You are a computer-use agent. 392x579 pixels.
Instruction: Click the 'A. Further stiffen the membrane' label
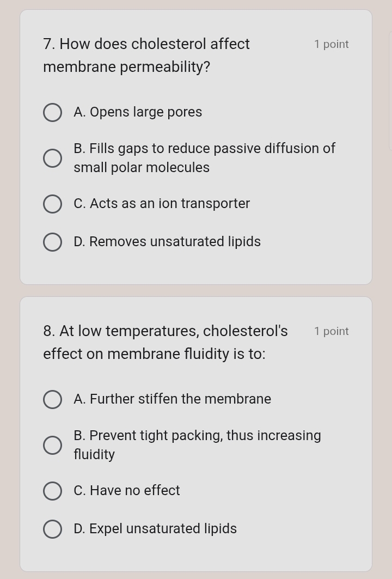point(172,399)
